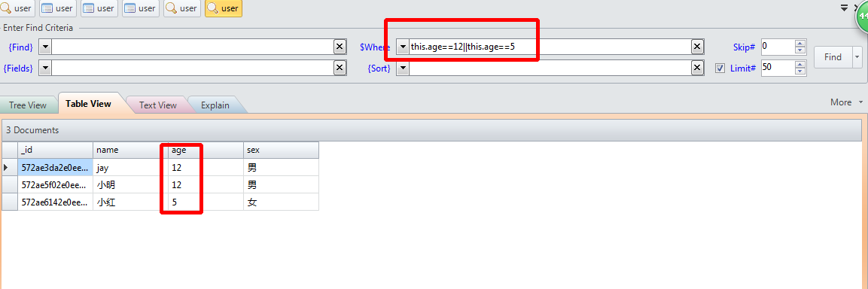Clear the $Where expression with its X button
The image size is (868, 289).
(697, 47)
